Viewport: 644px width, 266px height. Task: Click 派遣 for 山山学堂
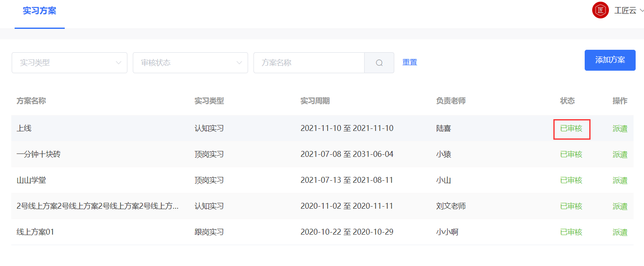[x=620, y=180]
